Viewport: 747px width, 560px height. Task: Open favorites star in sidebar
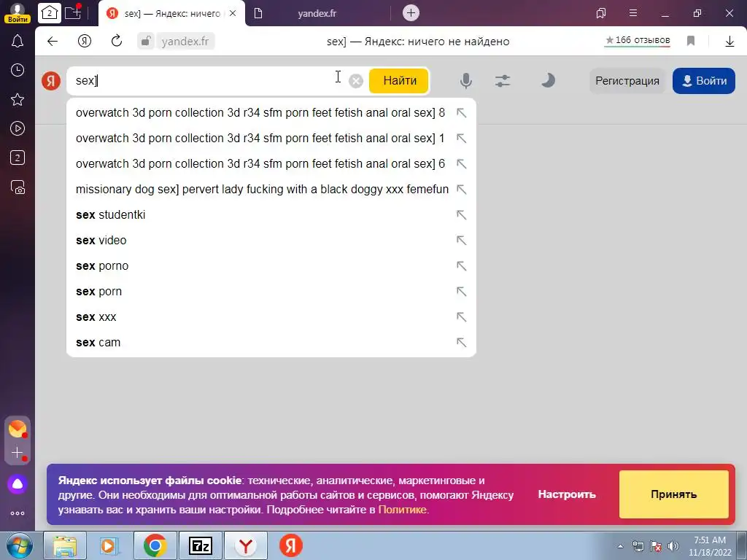coord(18,99)
